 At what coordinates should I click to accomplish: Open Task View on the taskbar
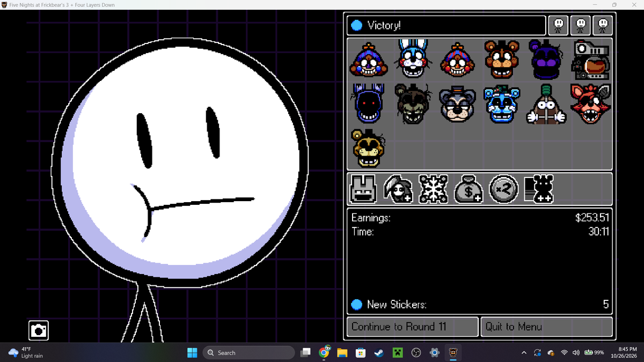[x=305, y=352]
